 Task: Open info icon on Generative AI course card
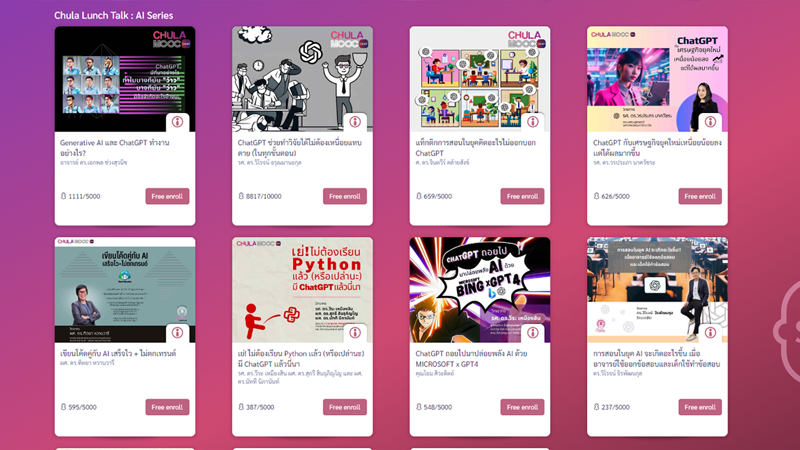point(177,122)
